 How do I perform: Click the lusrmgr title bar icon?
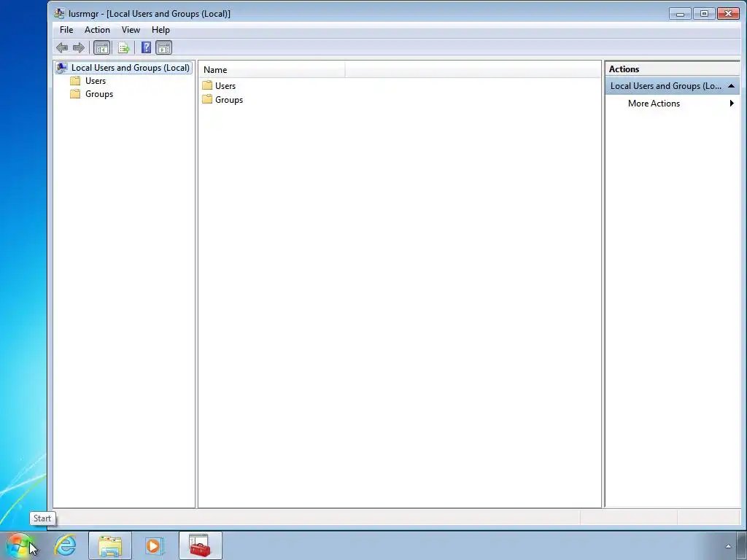(59, 13)
